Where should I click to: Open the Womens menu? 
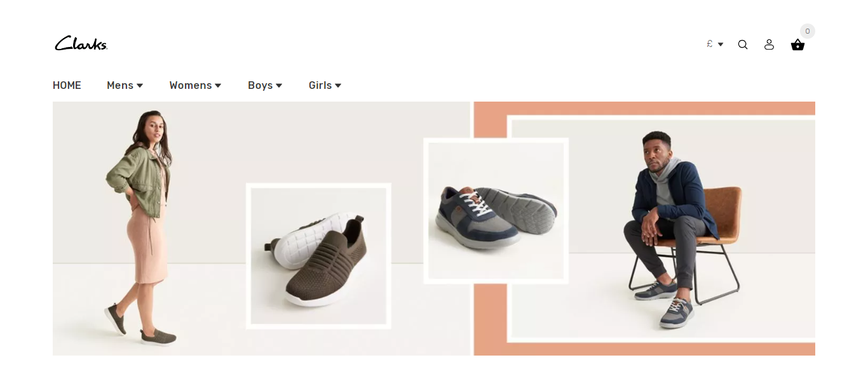click(191, 85)
